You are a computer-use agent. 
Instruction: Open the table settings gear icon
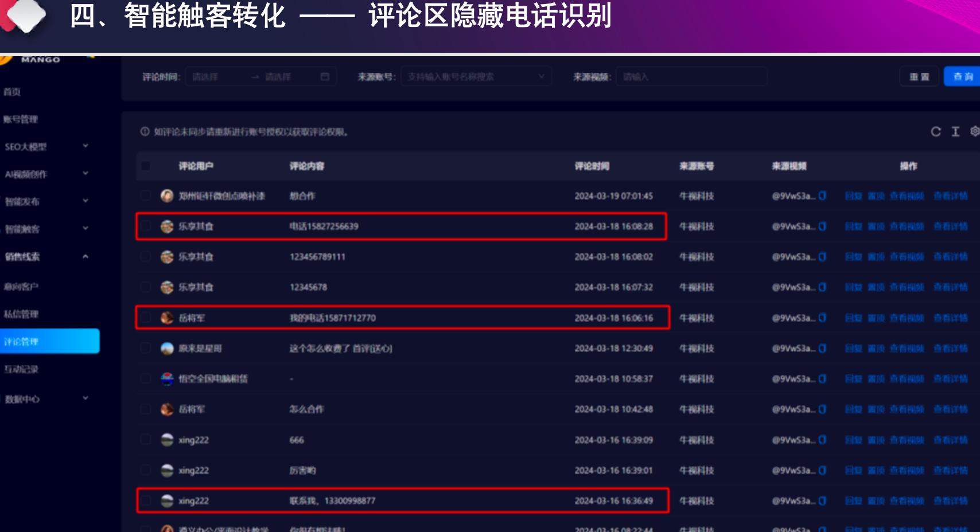coord(974,131)
